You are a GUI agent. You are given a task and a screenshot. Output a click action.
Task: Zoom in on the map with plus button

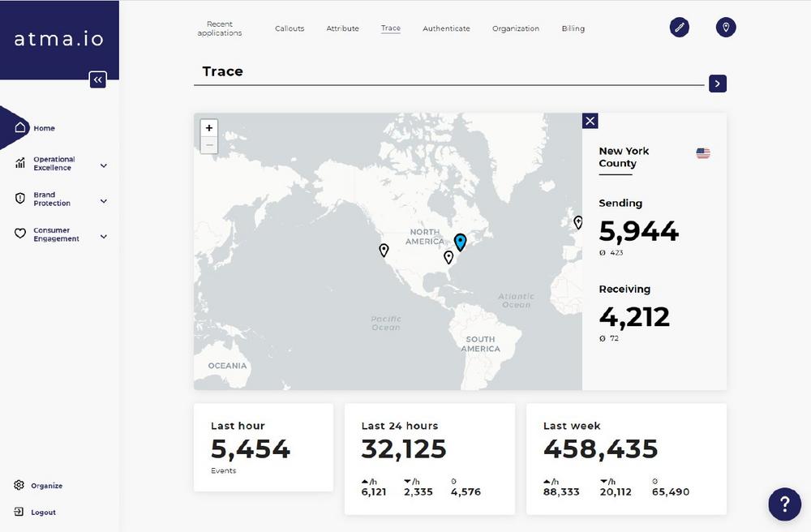[x=209, y=128]
